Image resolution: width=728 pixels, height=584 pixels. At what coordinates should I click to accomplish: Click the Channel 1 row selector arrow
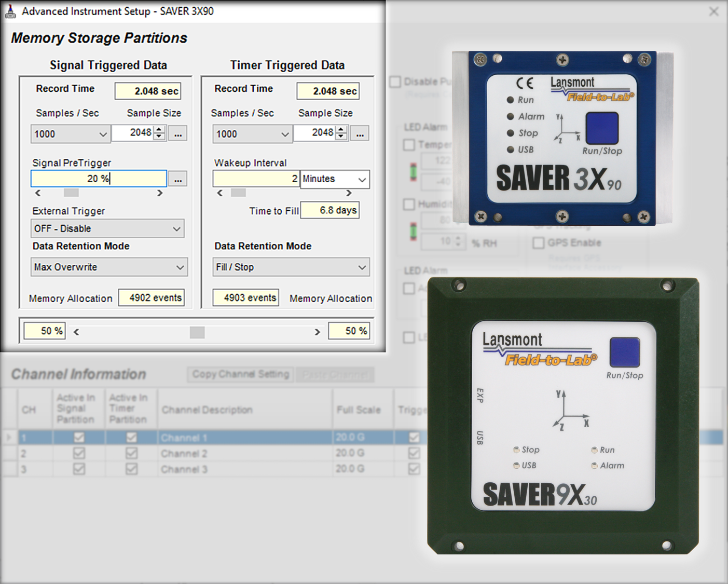9,438
